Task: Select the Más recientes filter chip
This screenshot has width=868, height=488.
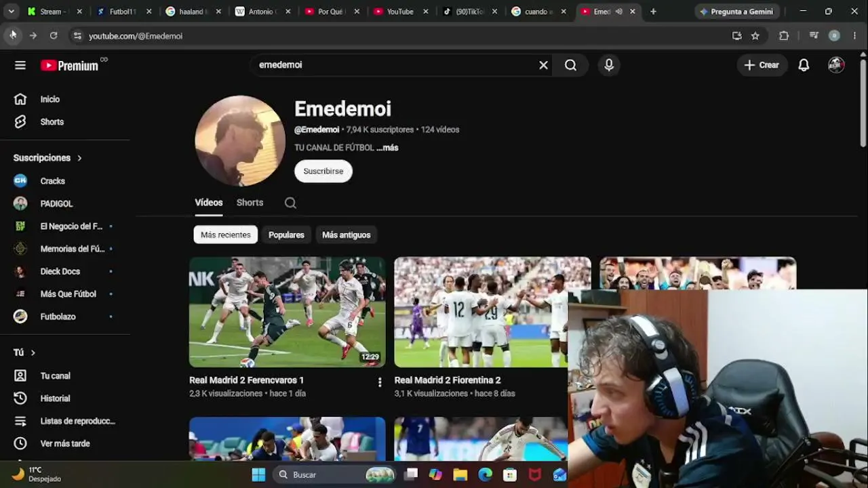Action: [226, 235]
